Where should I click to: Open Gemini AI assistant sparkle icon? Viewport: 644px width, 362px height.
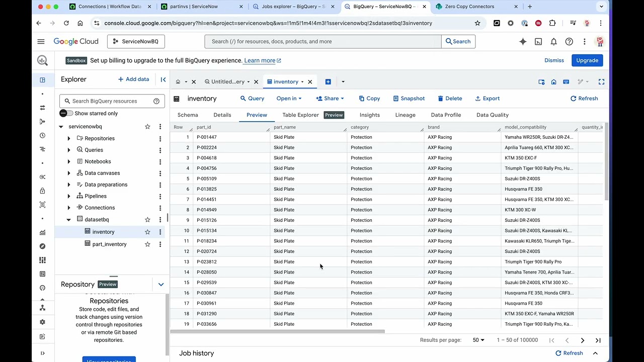pyautogui.click(x=523, y=42)
